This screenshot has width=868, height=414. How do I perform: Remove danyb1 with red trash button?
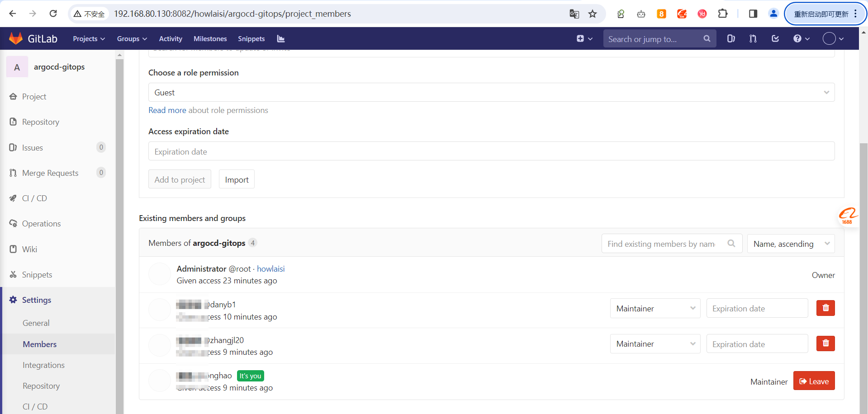click(825, 308)
